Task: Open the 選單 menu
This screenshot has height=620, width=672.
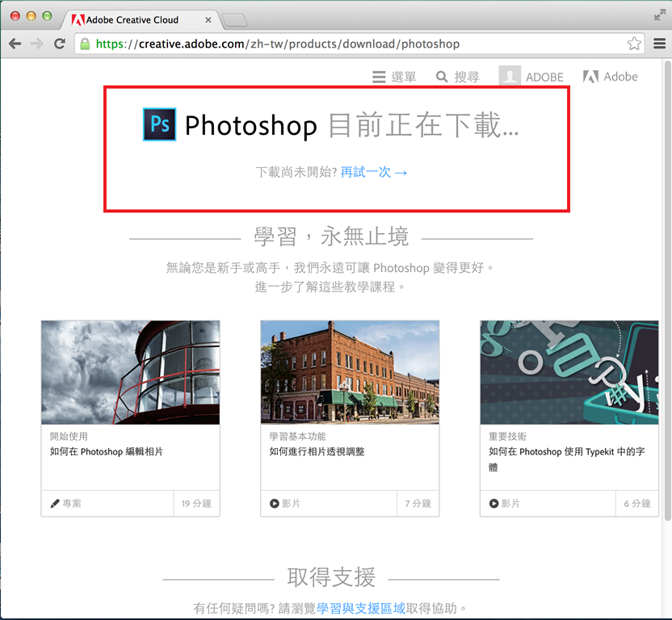Action: pos(394,77)
